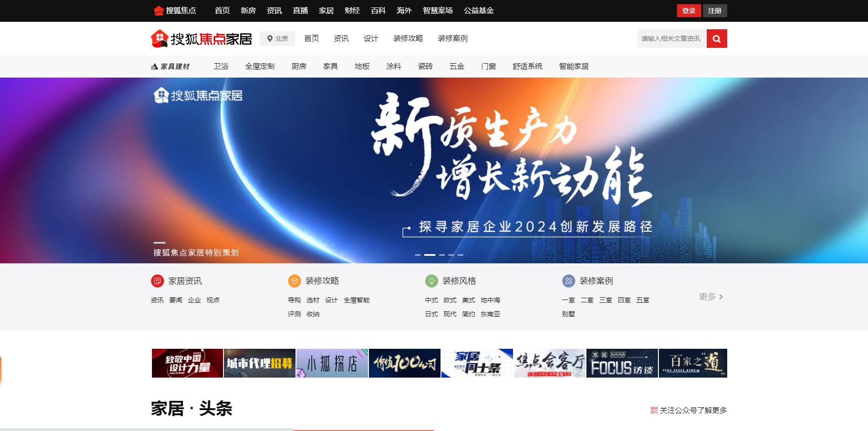Click 视点 under 家居资讯
This screenshot has width=868, height=431.
click(213, 300)
